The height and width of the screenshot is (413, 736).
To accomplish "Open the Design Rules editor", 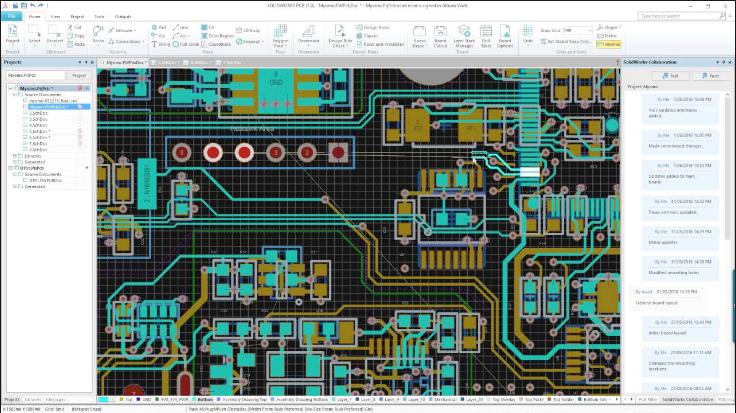I will coord(373,28).
